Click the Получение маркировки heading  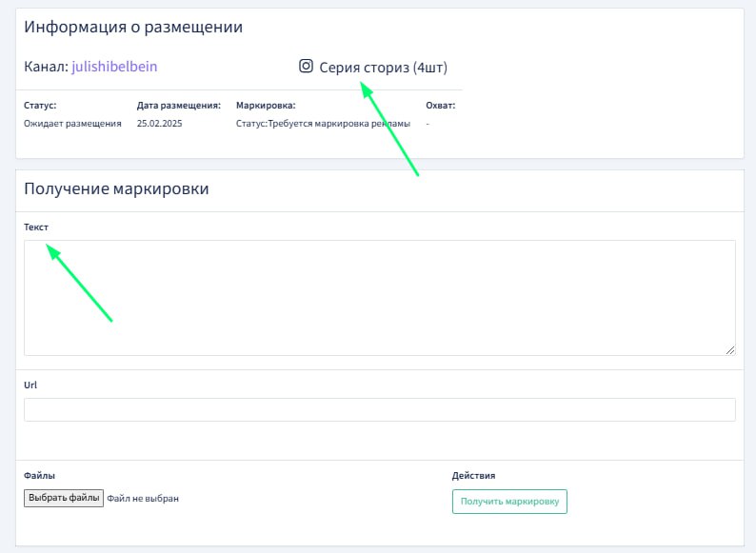116,188
